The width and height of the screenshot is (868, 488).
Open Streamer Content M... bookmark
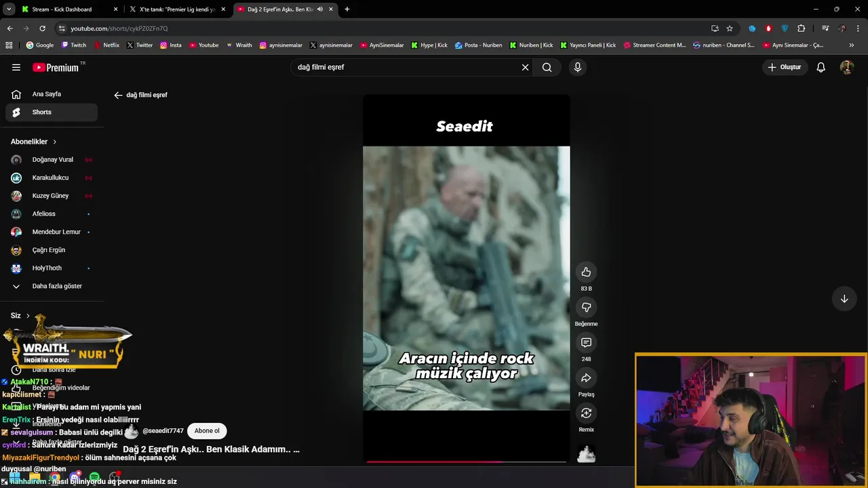pos(654,45)
